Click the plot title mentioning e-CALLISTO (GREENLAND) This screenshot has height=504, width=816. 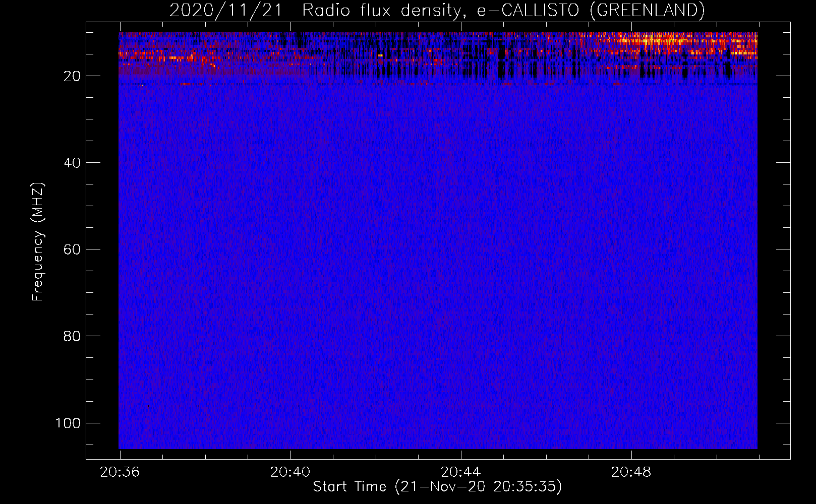(437, 10)
